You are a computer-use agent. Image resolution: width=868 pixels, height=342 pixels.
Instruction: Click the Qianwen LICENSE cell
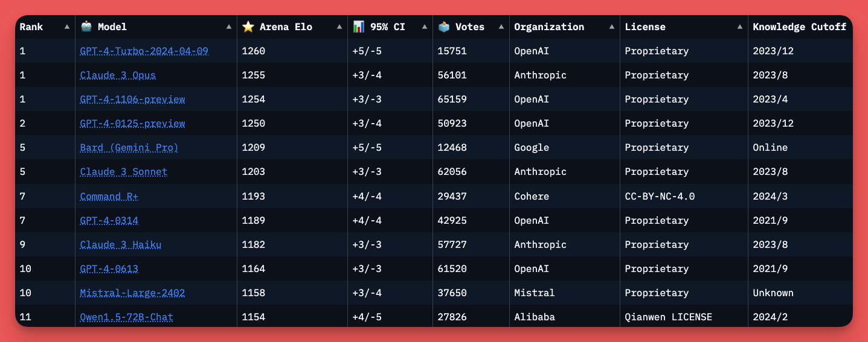[669, 317]
